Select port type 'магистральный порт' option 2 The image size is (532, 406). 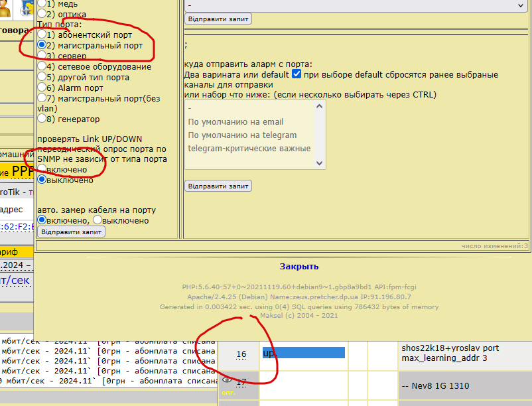(42, 44)
